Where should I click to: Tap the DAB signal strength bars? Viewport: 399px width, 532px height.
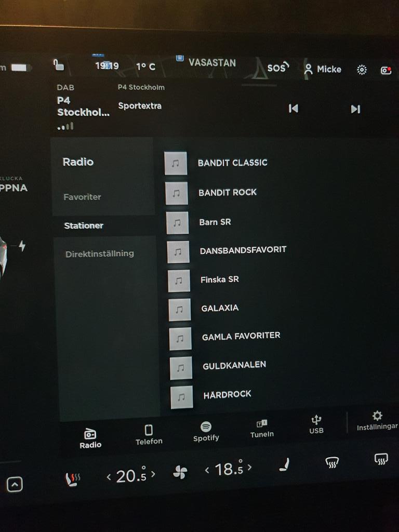pos(65,127)
